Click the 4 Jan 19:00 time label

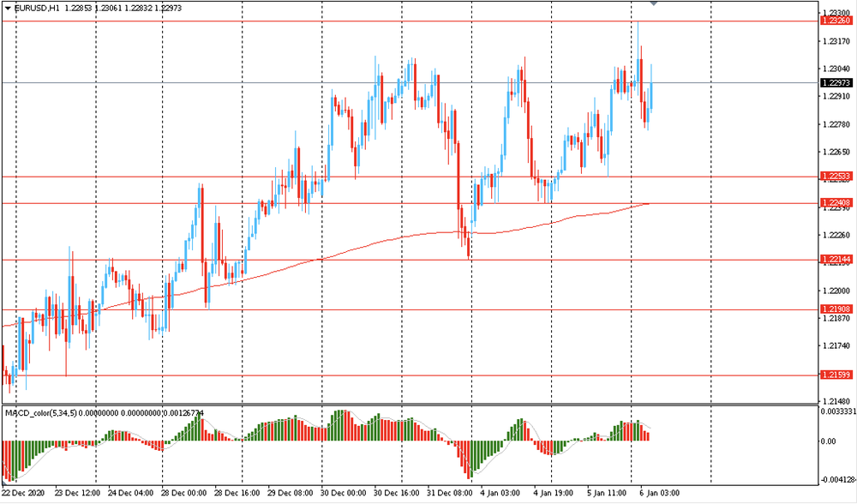(x=554, y=493)
